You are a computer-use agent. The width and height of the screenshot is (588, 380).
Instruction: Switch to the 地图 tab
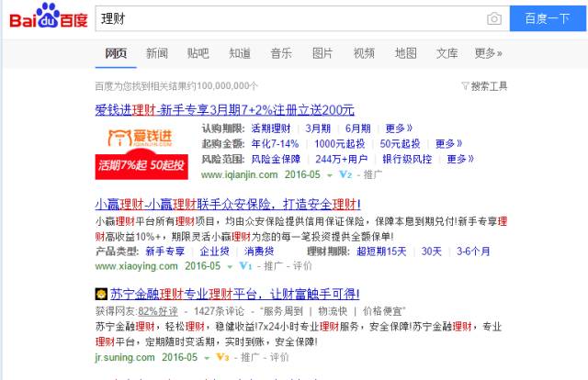[x=405, y=53]
